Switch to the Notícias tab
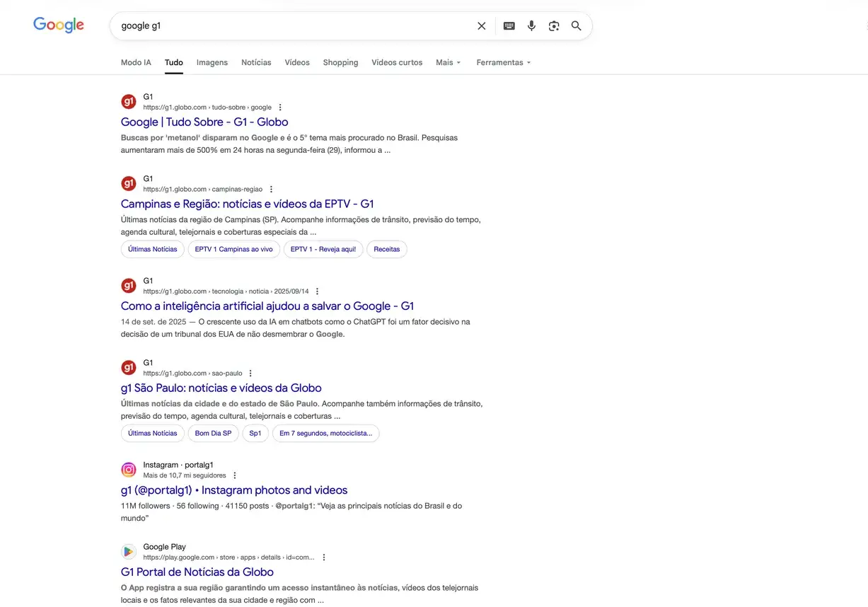Viewport: 868px width, 607px height. coord(256,62)
